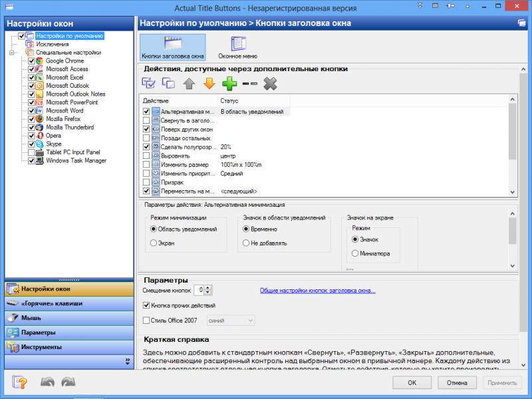
Task: Open help icon with question mark
Action: (x=20, y=382)
